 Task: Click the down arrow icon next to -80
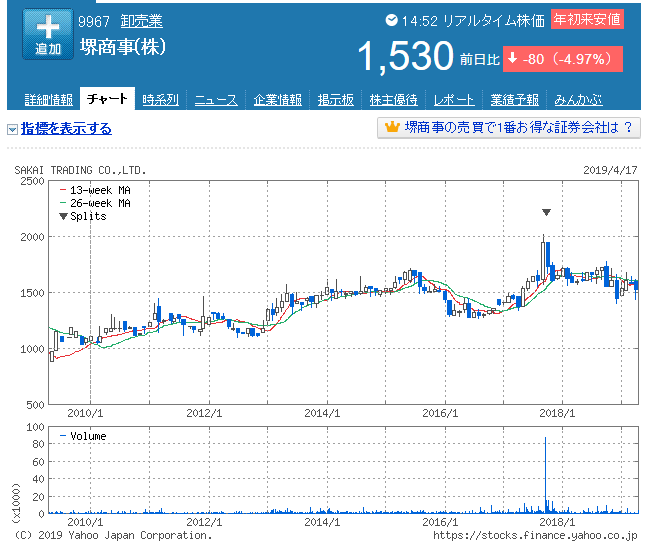513,58
